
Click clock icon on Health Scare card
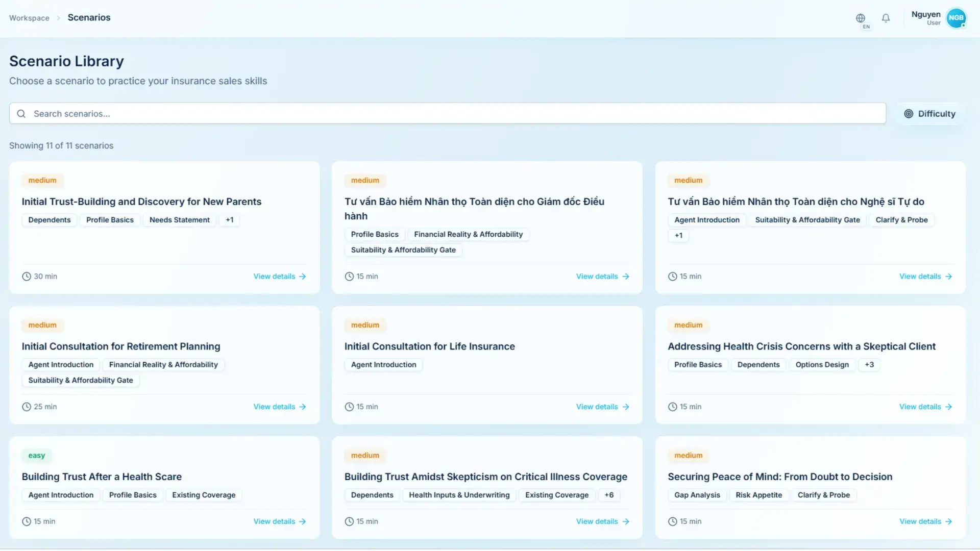(27, 522)
